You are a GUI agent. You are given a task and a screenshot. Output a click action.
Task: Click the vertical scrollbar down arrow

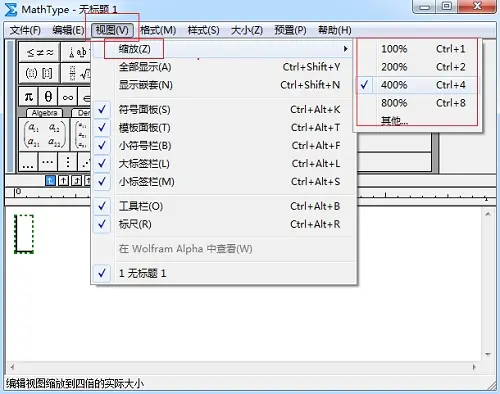[488, 354]
